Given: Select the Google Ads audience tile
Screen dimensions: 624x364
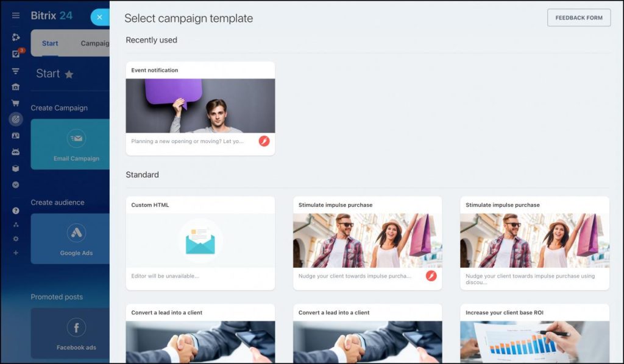Looking at the screenshot, I should tap(70, 239).
